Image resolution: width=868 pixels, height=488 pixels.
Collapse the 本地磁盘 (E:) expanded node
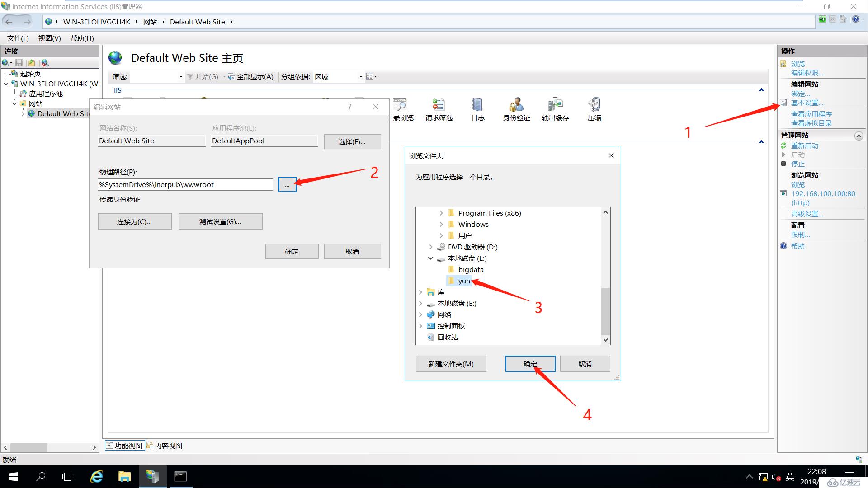[x=431, y=258]
